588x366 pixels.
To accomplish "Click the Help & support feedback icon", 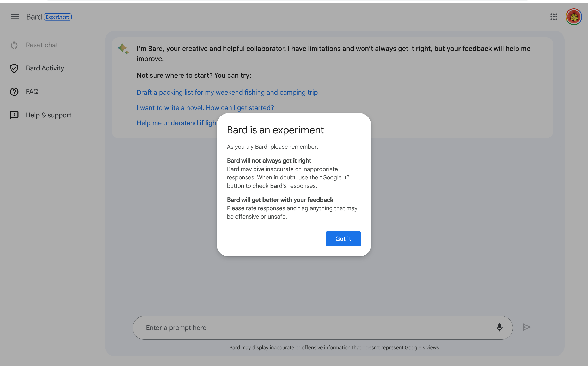I will [14, 115].
